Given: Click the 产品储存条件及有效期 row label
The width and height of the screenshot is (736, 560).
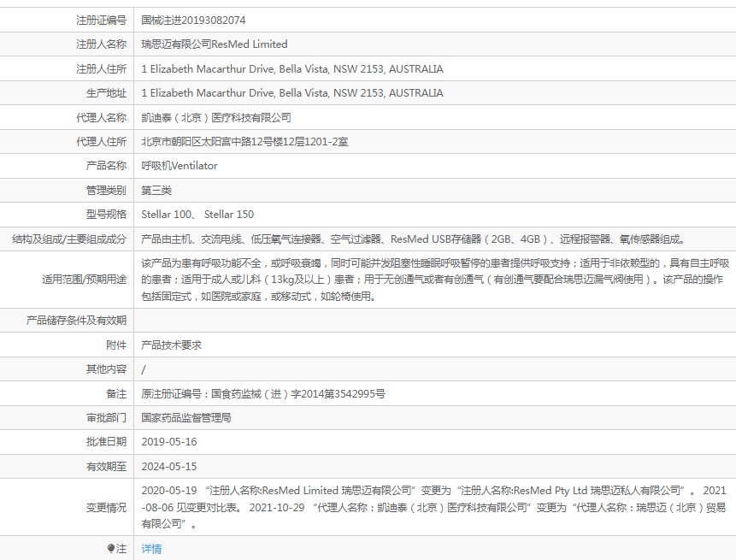Looking at the screenshot, I should 77,321.
